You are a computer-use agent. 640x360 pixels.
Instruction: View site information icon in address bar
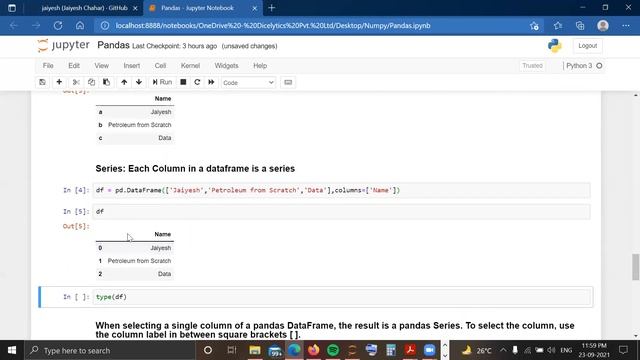click(x=105, y=26)
